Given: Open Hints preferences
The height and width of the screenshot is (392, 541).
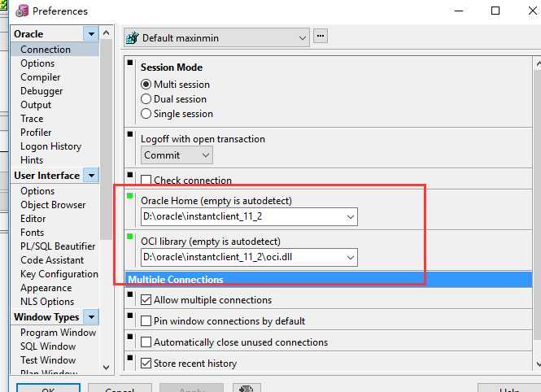Looking at the screenshot, I should [32, 160].
